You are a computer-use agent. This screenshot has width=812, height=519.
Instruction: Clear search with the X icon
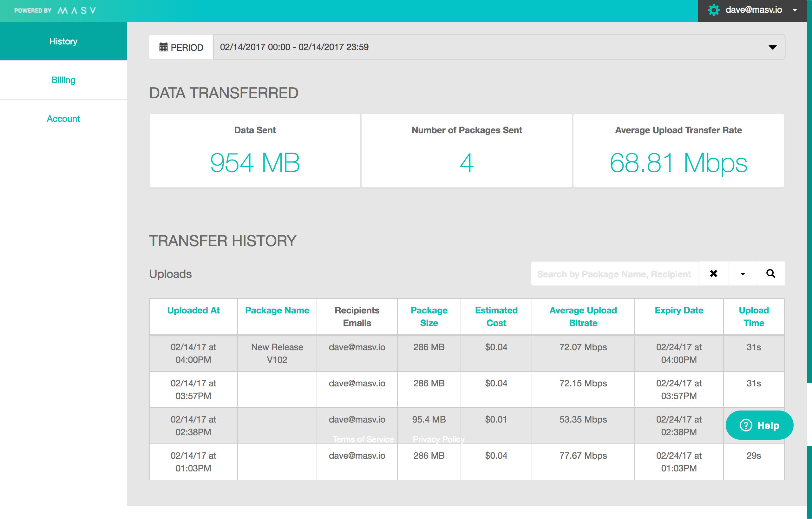[713, 273]
